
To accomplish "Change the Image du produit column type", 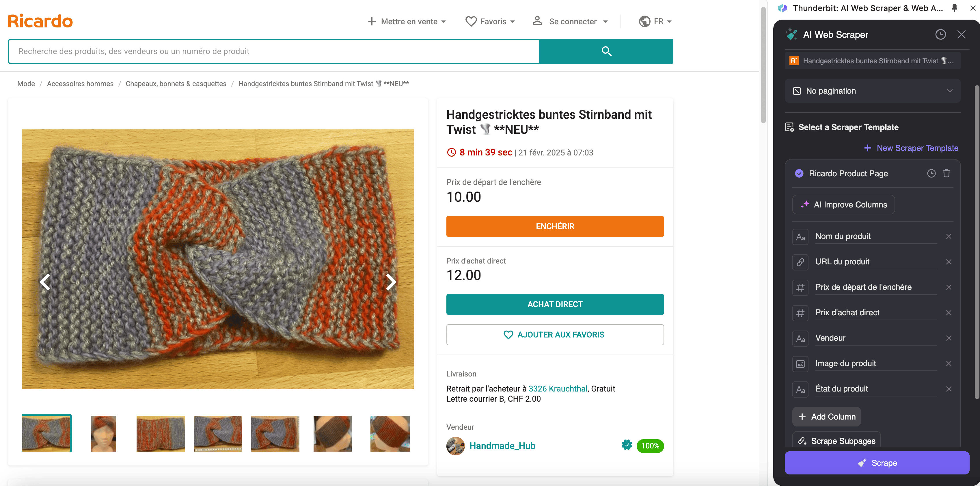I will (800, 363).
